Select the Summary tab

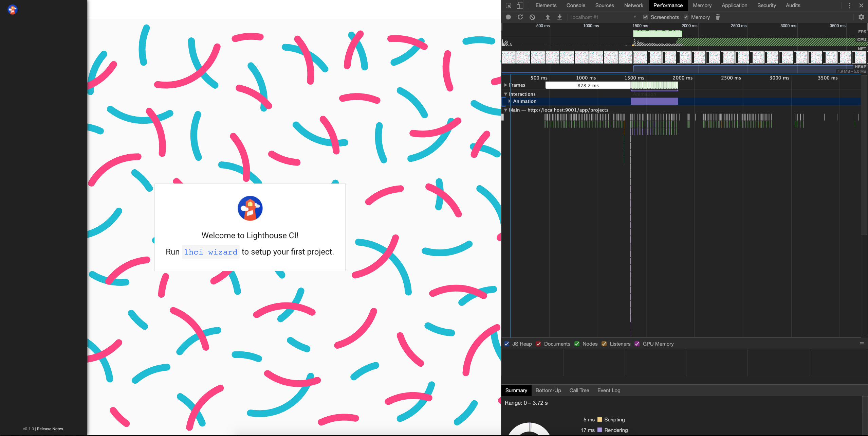516,390
